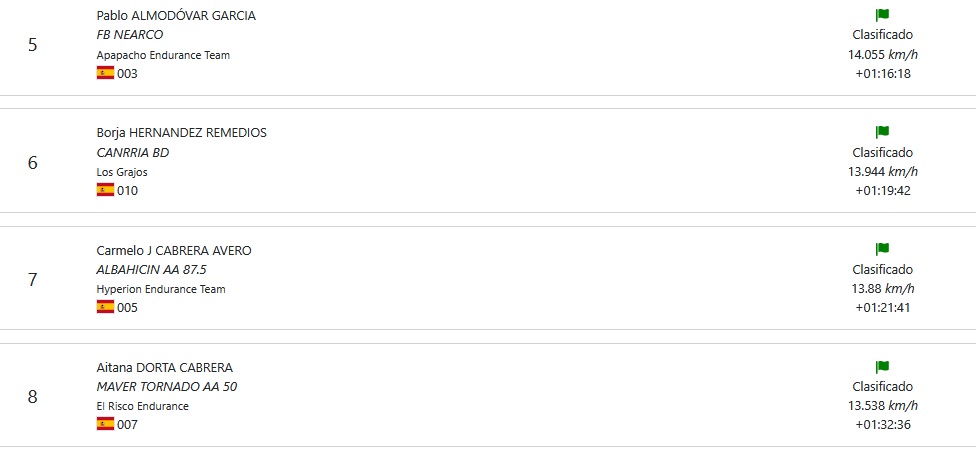Open rider Aitana DORTA CABRERA

(165, 367)
